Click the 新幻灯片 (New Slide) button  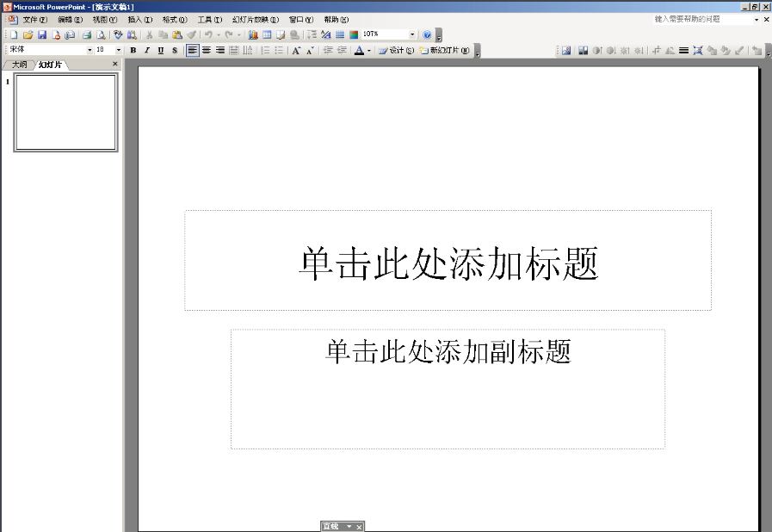point(445,50)
